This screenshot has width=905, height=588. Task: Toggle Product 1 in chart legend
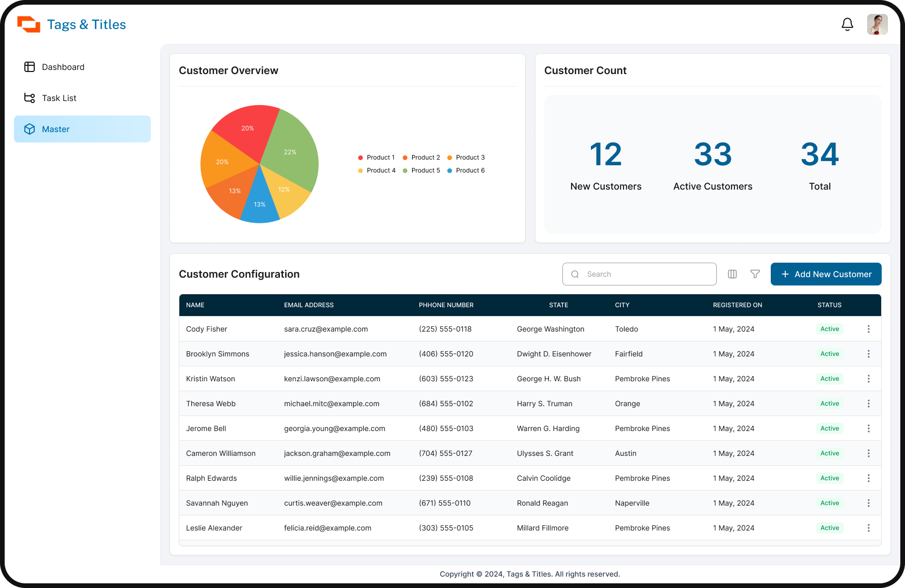tap(376, 157)
